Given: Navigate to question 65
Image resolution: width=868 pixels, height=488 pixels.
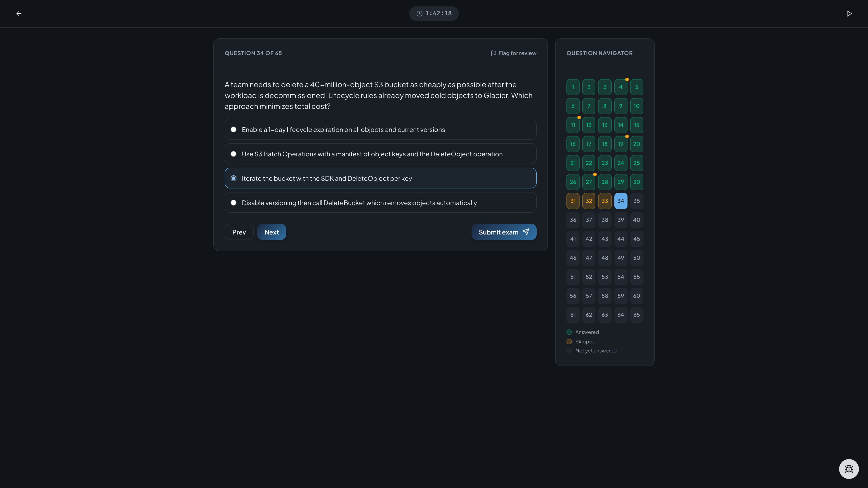Looking at the screenshot, I should point(636,315).
